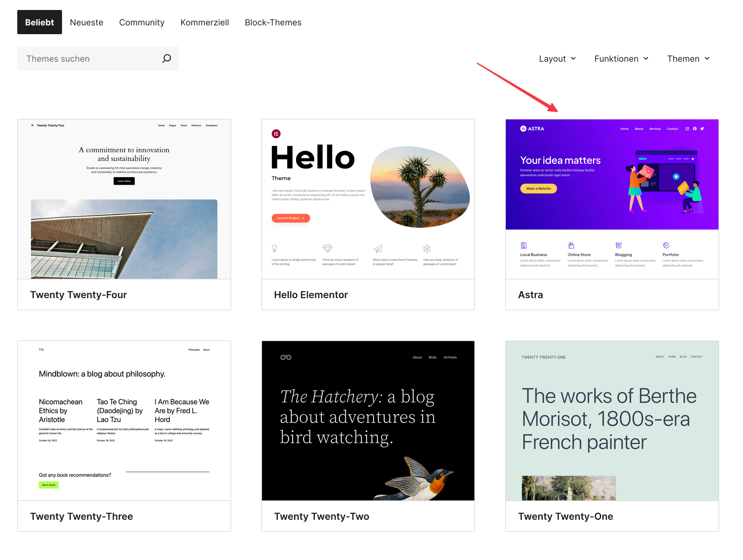Click 'Patterns' in Twenty Twenty-Four preview menu
Screen dimensions: 743x560
click(x=196, y=125)
